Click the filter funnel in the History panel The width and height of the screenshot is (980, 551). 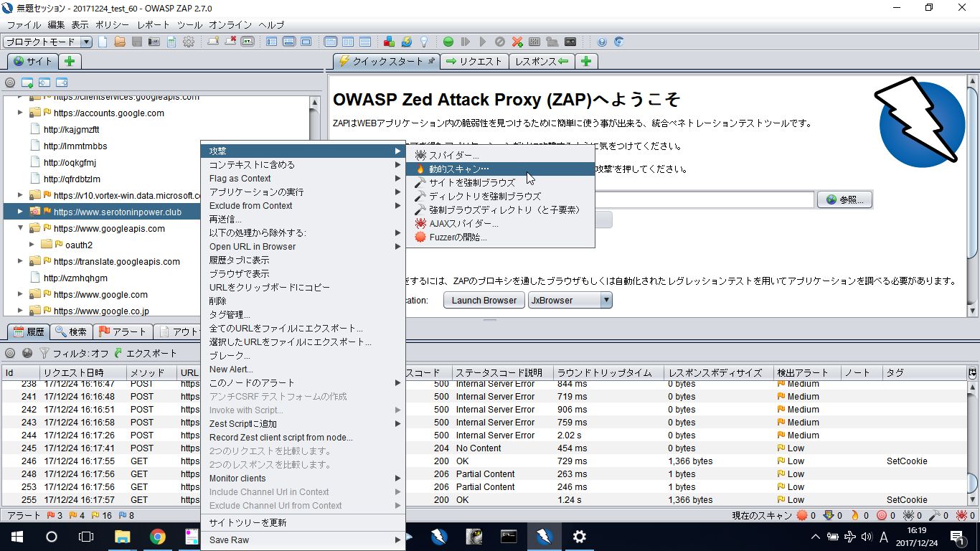44,353
